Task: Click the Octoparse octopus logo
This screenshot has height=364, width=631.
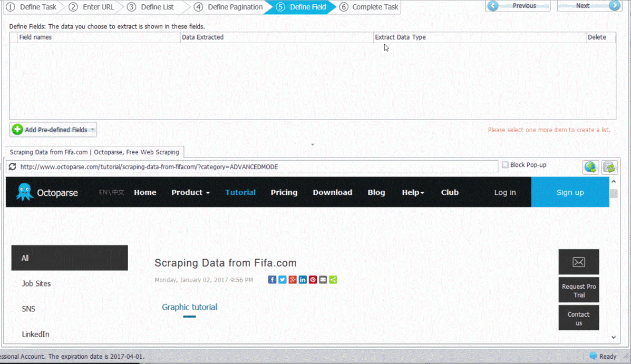Action: 24,192
